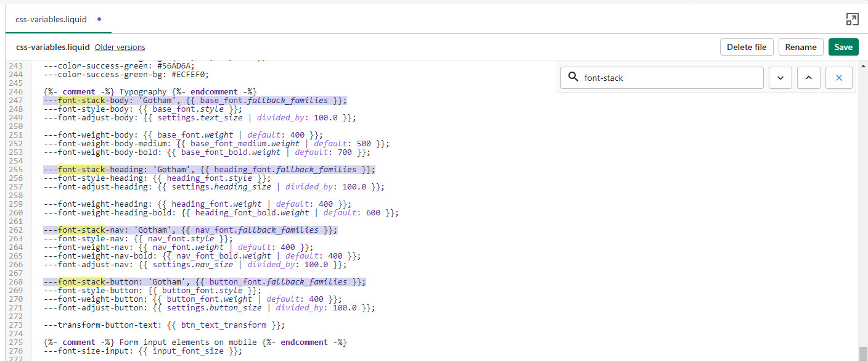Click the font-stack-button code line
This screenshot has width=868, height=361.
coord(204,282)
